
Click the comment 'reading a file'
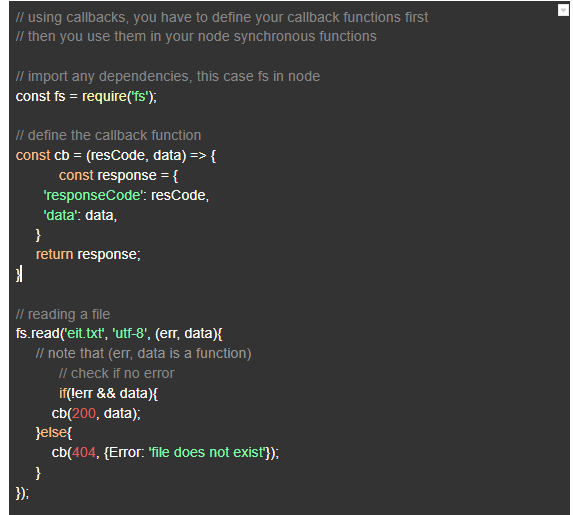tap(63, 314)
